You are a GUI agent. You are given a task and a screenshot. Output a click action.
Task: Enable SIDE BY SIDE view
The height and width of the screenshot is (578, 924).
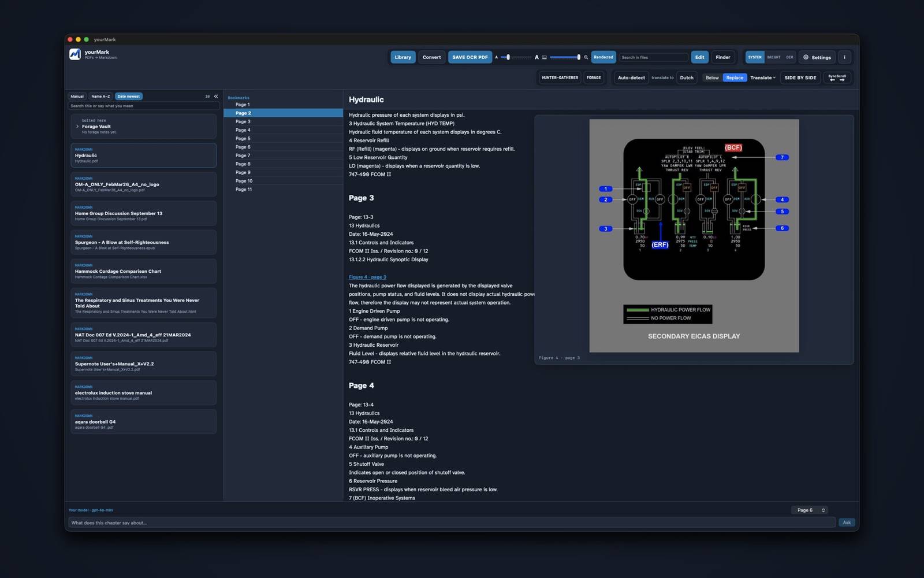pos(800,77)
